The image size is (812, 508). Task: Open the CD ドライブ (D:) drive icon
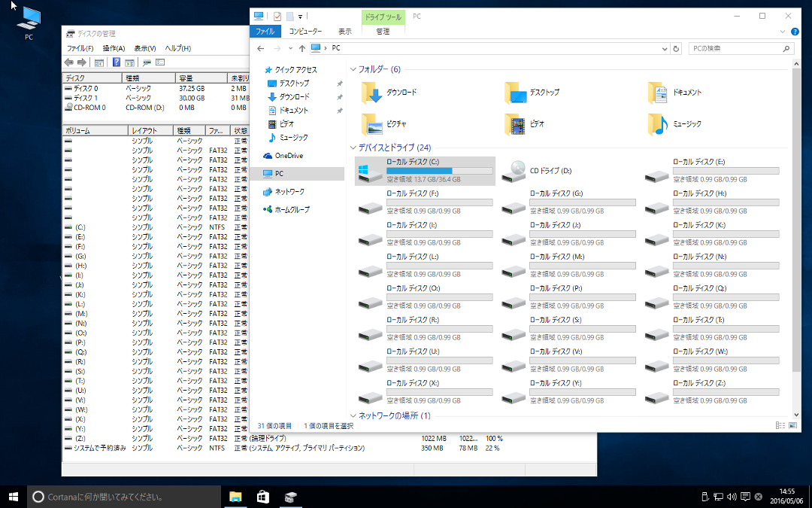514,172
